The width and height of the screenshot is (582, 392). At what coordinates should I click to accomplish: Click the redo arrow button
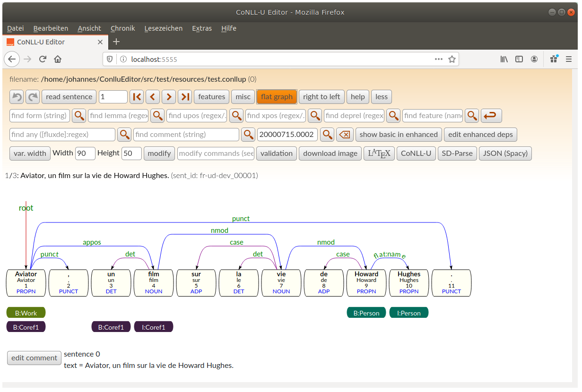[x=33, y=97]
